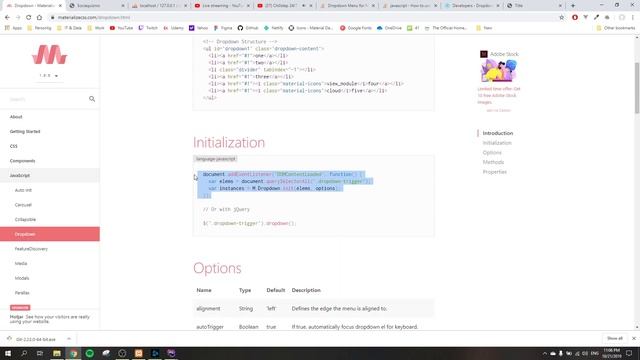Open the Modals page
Screen dimensions: 640x360
50,278
